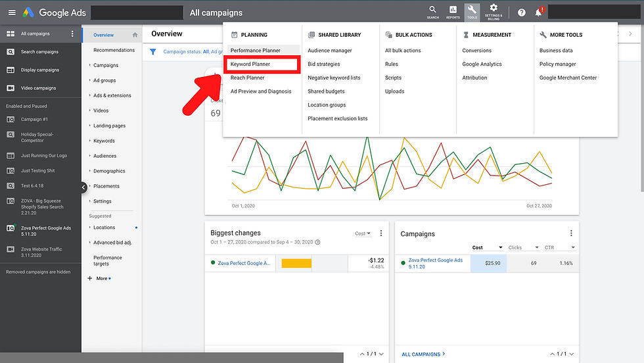Click the Google Ads logo
The height and width of the screenshot is (363, 644).
pos(54,12)
